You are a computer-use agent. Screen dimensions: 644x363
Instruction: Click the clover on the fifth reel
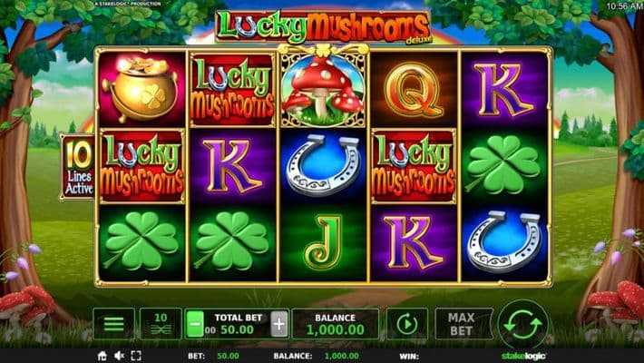click(504, 166)
